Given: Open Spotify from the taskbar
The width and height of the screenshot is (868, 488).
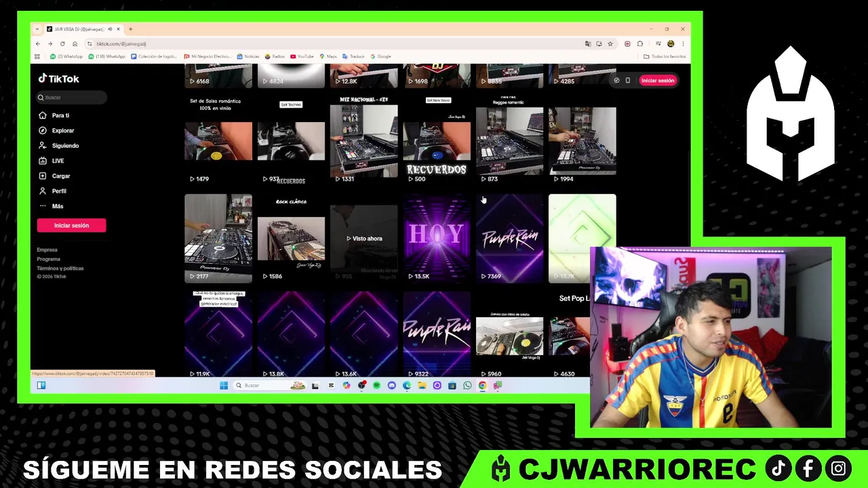Looking at the screenshot, I should [376, 386].
